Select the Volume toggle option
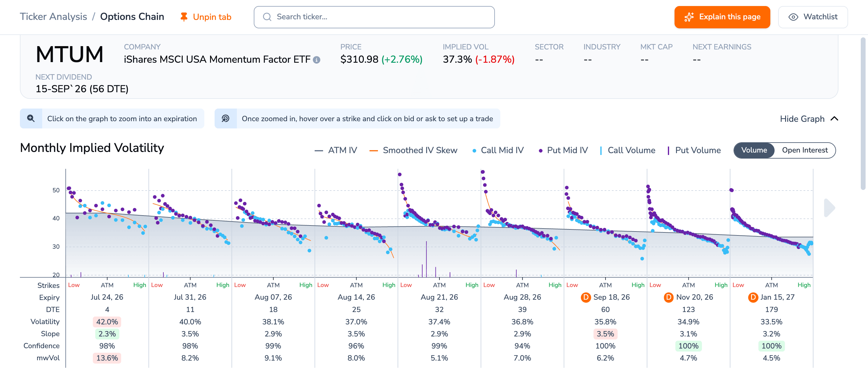This screenshot has height=369, width=868. (754, 150)
